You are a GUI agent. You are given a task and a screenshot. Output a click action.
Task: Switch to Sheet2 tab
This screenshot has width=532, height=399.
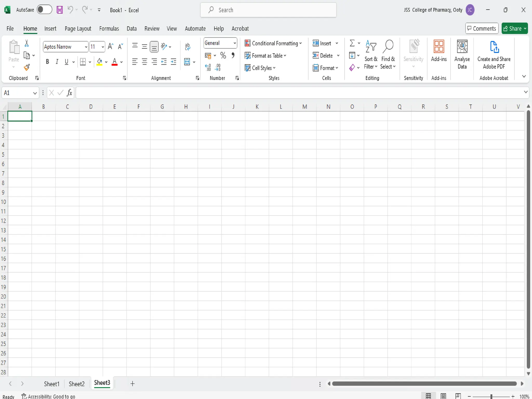coord(77,384)
